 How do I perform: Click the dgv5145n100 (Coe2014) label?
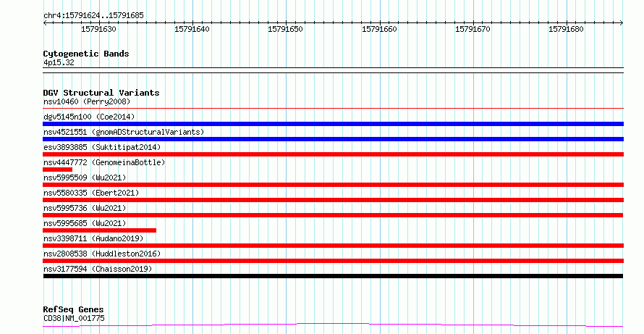point(89,117)
